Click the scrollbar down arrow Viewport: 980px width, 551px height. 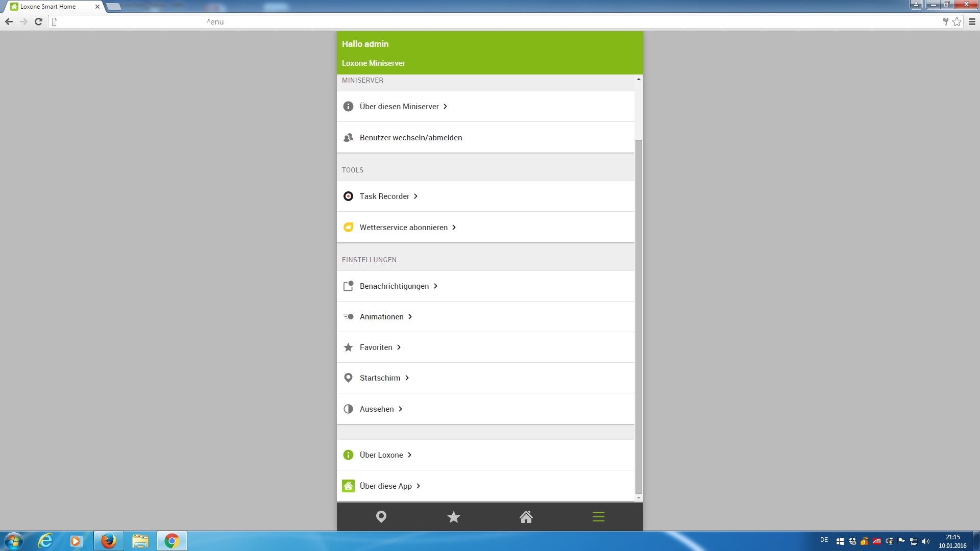pos(639,498)
